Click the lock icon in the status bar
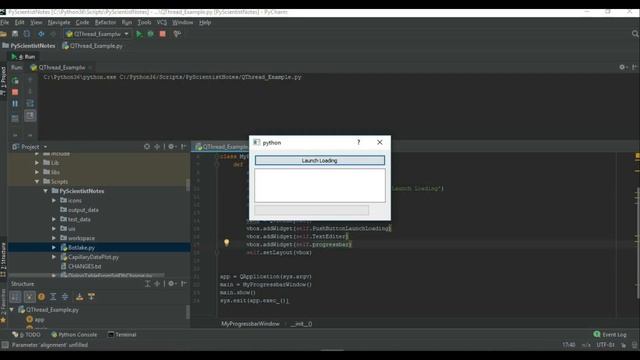Viewport: 640px width, 360px height. pos(623,345)
